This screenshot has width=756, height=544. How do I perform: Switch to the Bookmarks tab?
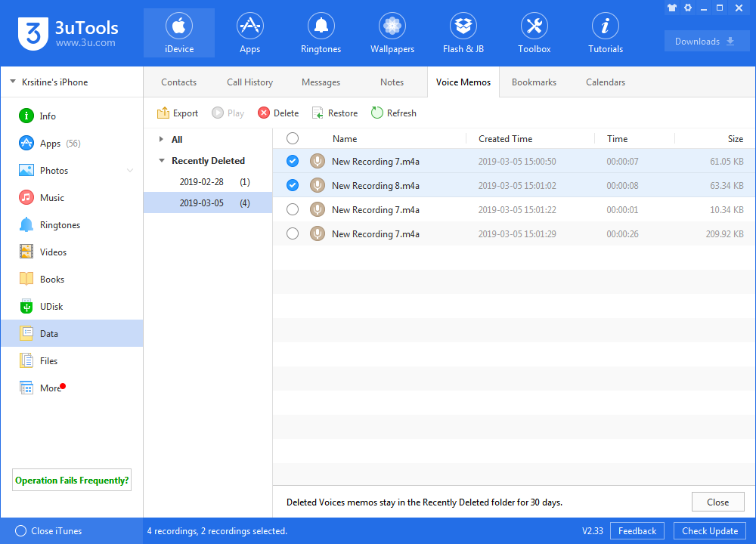534,82
